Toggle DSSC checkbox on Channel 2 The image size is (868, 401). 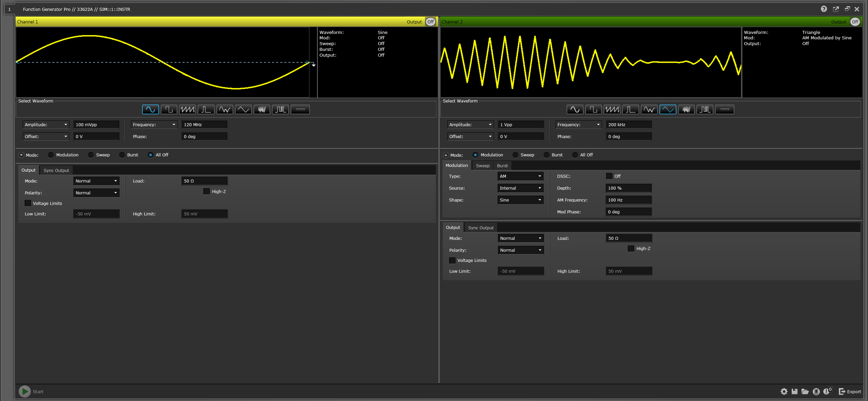pyautogui.click(x=609, y=176)
